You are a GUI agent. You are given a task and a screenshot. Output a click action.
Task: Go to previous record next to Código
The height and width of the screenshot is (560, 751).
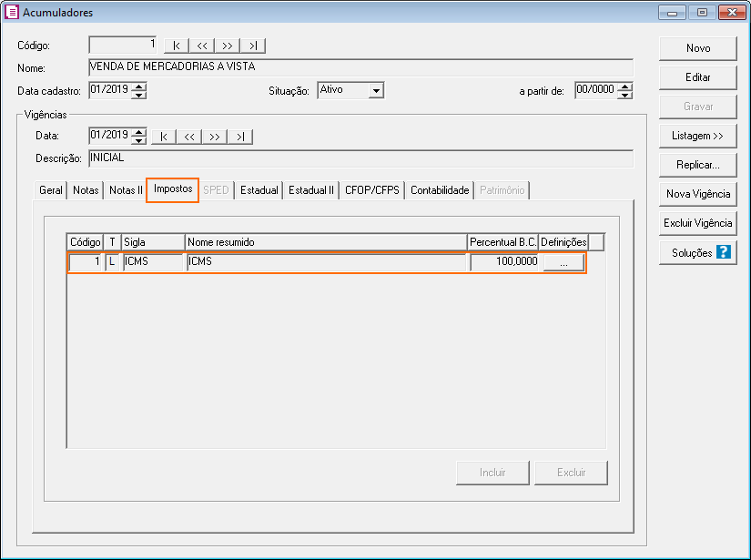pyautogui.click(x=202, y=46)
